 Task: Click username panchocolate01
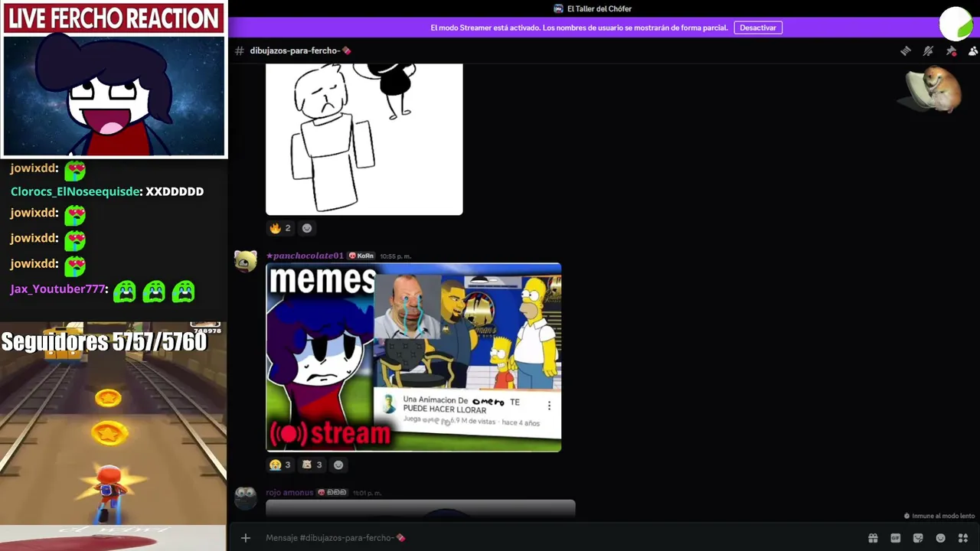pyautogui.click(x=305, y=256)
